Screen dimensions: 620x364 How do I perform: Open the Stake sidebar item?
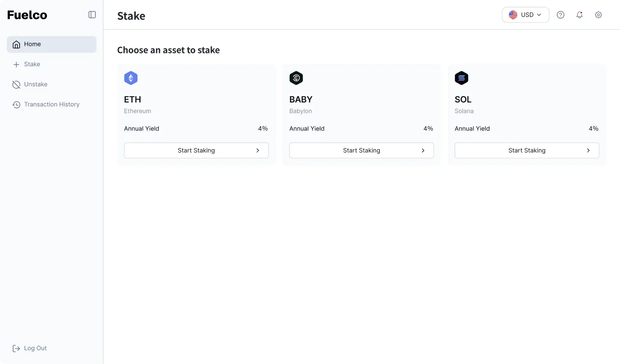pos(32,64)
